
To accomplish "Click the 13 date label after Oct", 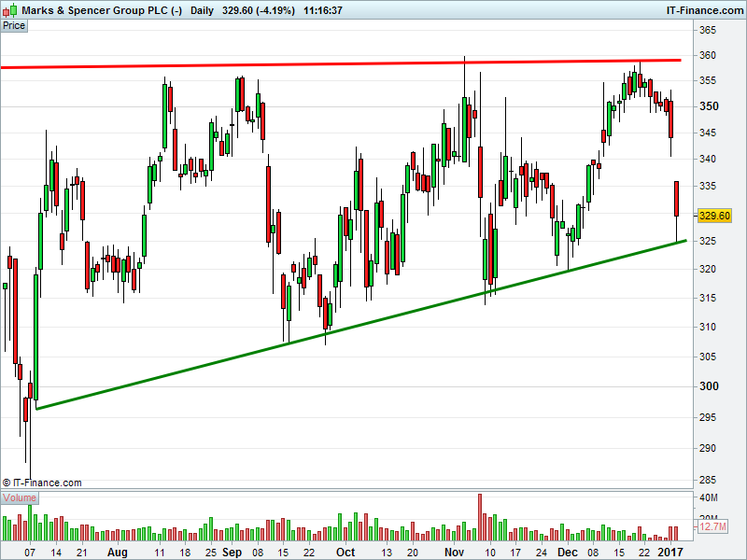I will 387,553.
